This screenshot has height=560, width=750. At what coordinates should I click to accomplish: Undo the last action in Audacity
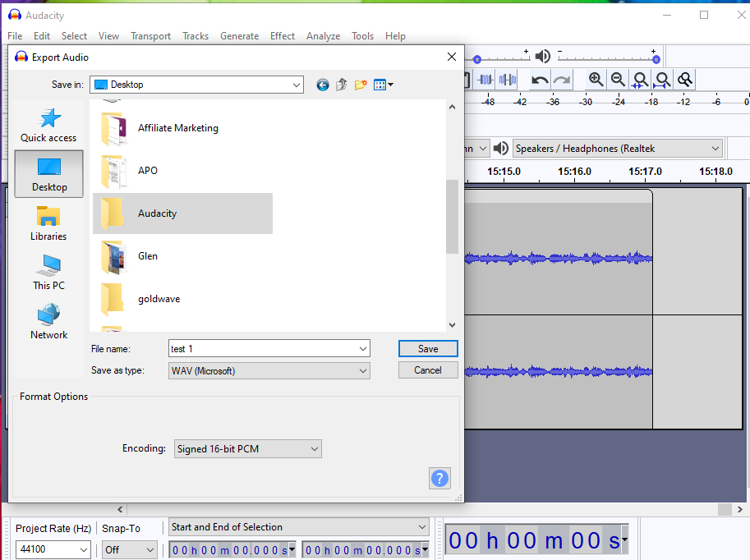coord(540,80)
